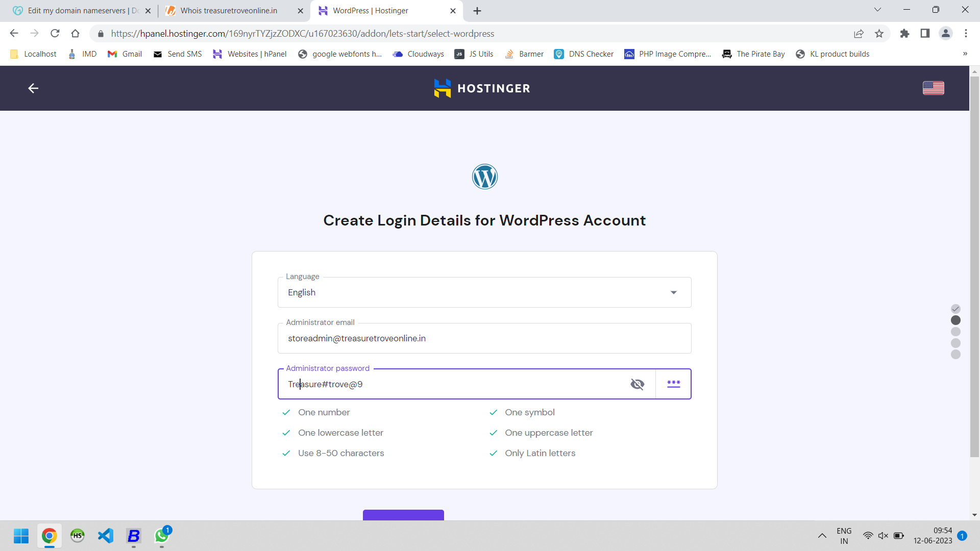980x551 pixels.
Task: Open the Cloudways bookmark
Action: click(418, 54)
